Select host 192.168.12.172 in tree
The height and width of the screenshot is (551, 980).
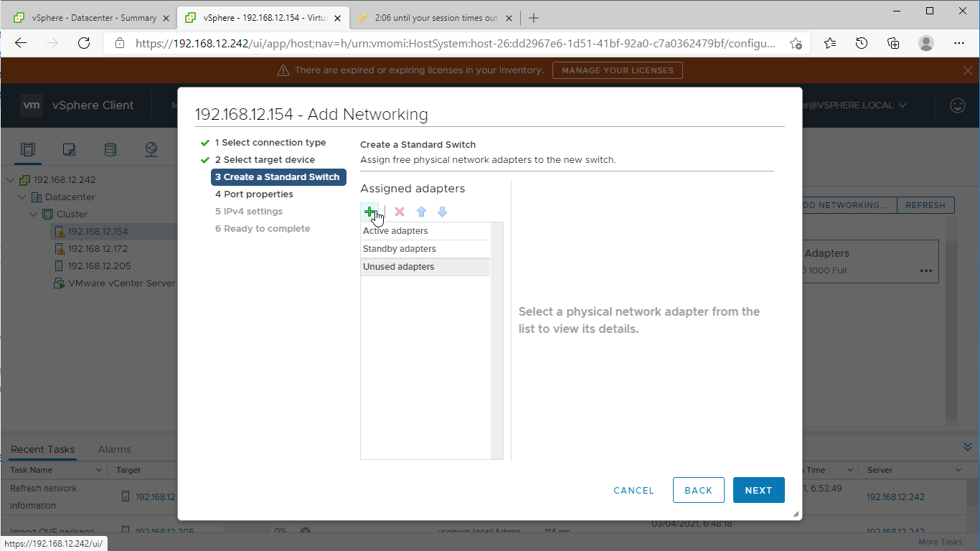98,249
